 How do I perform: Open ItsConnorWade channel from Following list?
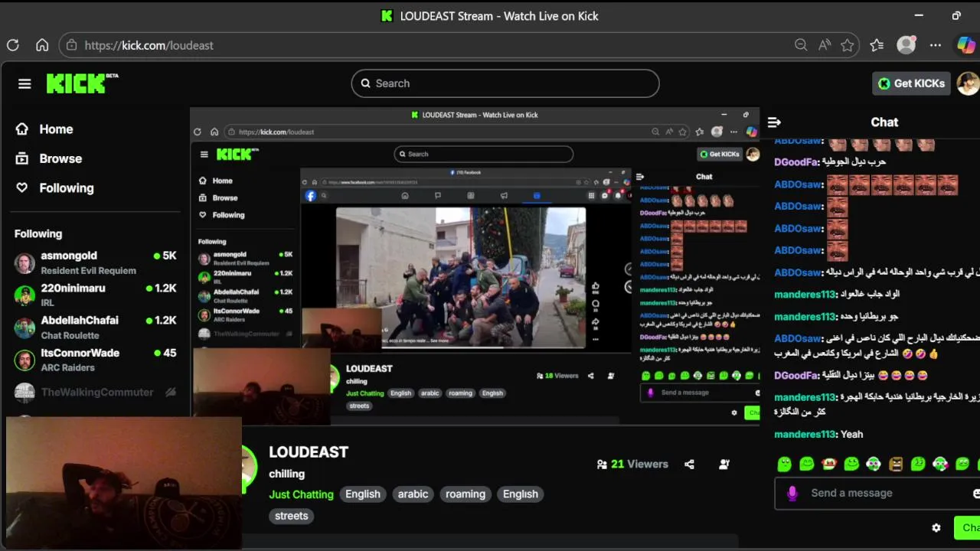pyautogui.click(x=96, y=360)
